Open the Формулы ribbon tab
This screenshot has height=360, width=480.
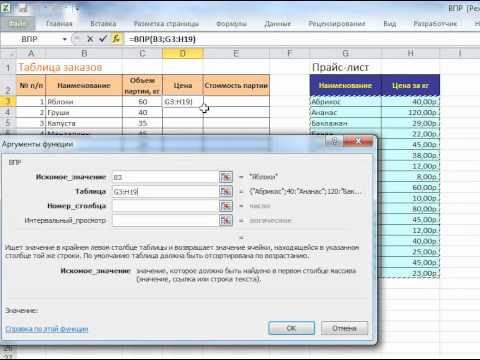point(231,24)
